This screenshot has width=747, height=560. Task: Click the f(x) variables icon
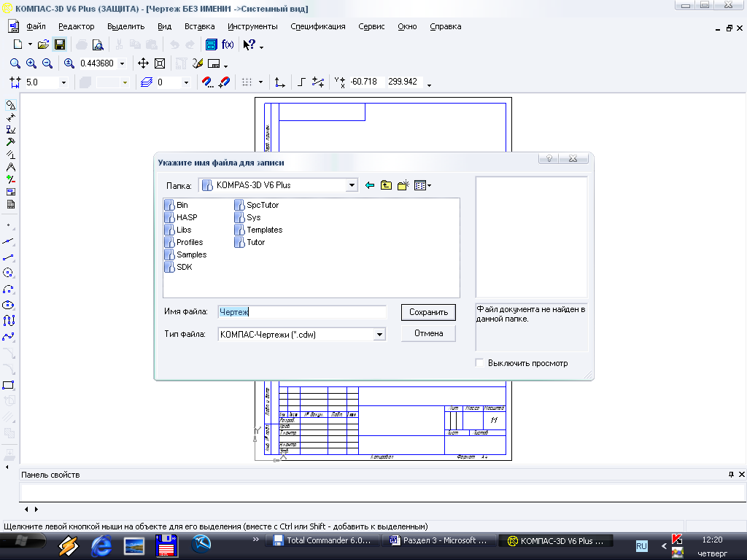[228, 44]
